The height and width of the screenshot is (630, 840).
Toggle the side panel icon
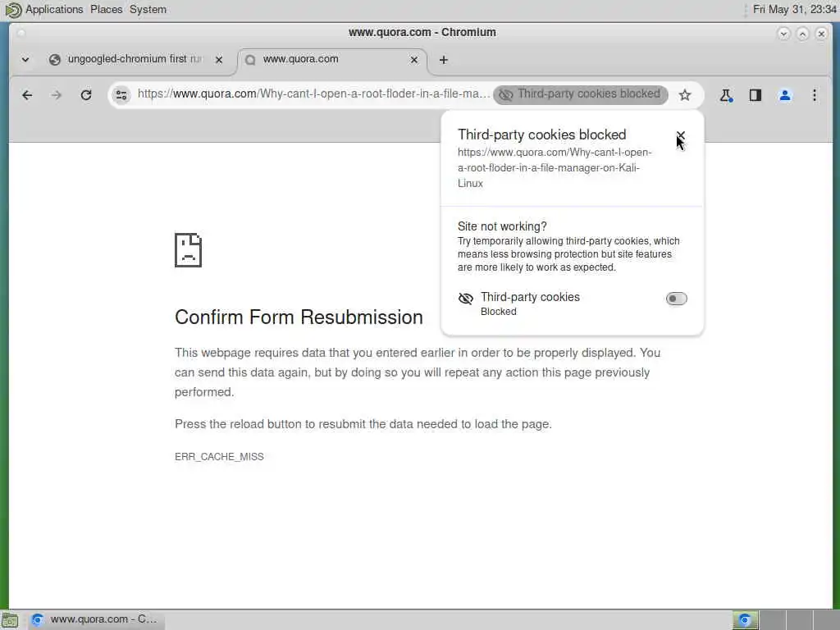756,95
